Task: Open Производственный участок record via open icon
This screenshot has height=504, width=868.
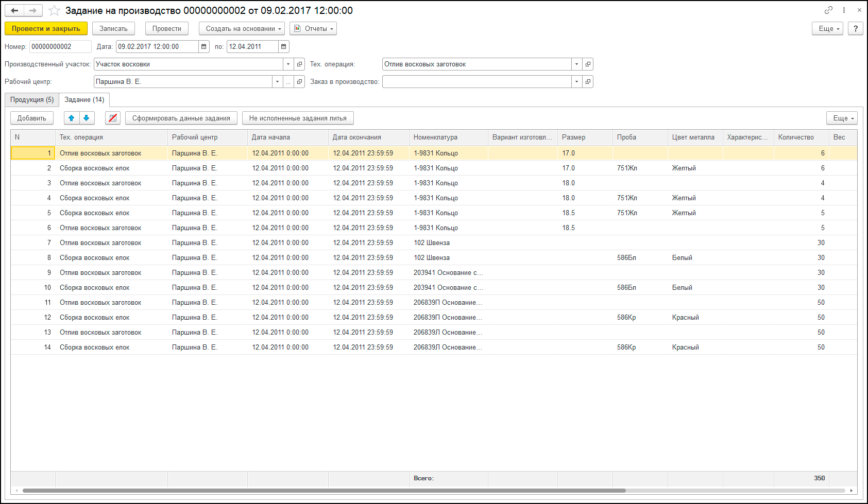Action: point(300,64)
